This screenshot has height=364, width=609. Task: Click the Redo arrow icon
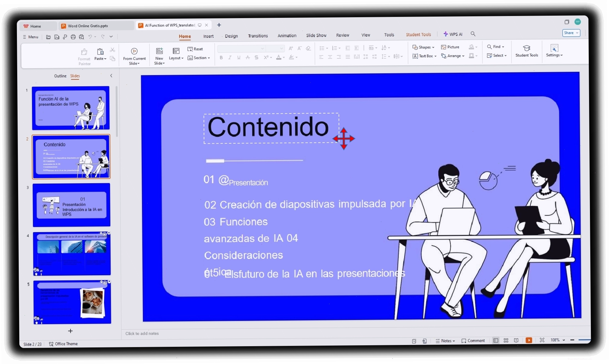[x=103, y=37]
